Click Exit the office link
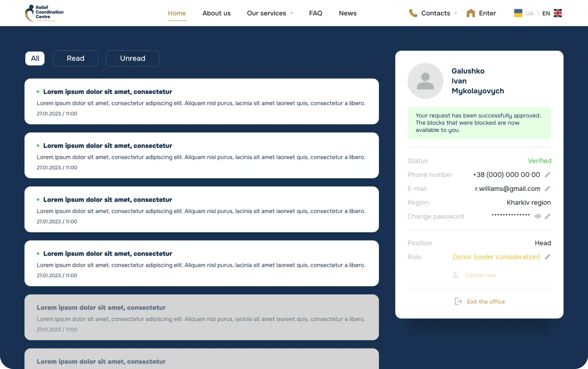The width and height of the screenshot is (588, 369). pos(486,302)
